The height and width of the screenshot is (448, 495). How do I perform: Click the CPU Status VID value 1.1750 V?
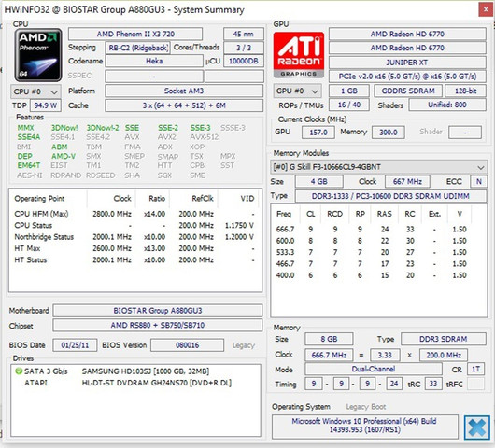[x=239, y=226]
